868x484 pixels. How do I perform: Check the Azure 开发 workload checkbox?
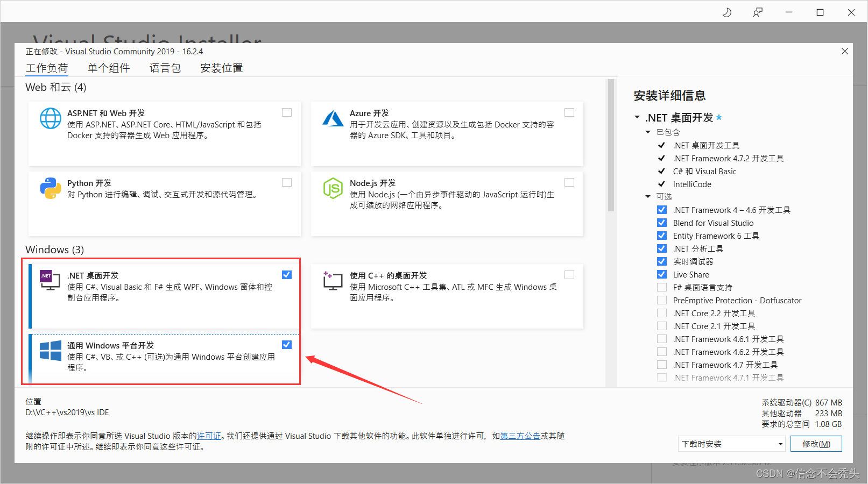[569, 112]
